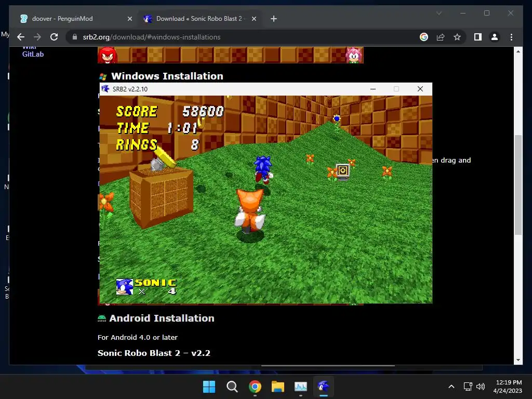Open the GitLab link in the sidebar
Viewport: 532px width, 399px height.
click(33, 54)
